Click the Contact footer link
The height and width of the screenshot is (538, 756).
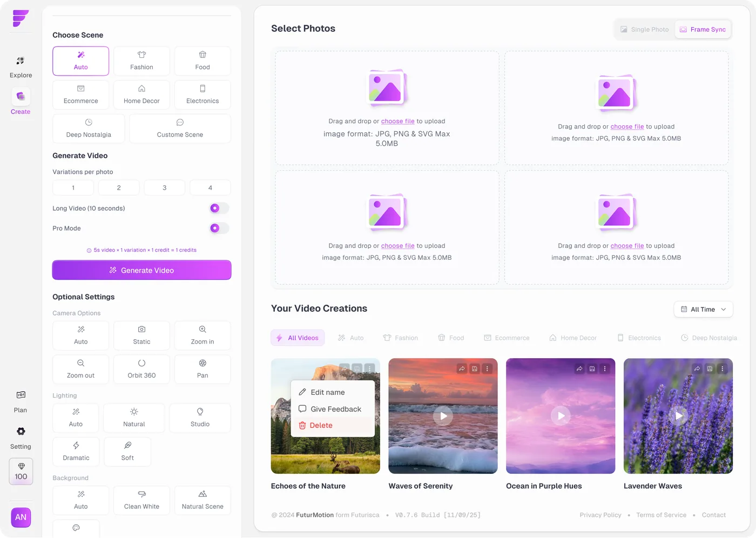[x=714, y=515]
